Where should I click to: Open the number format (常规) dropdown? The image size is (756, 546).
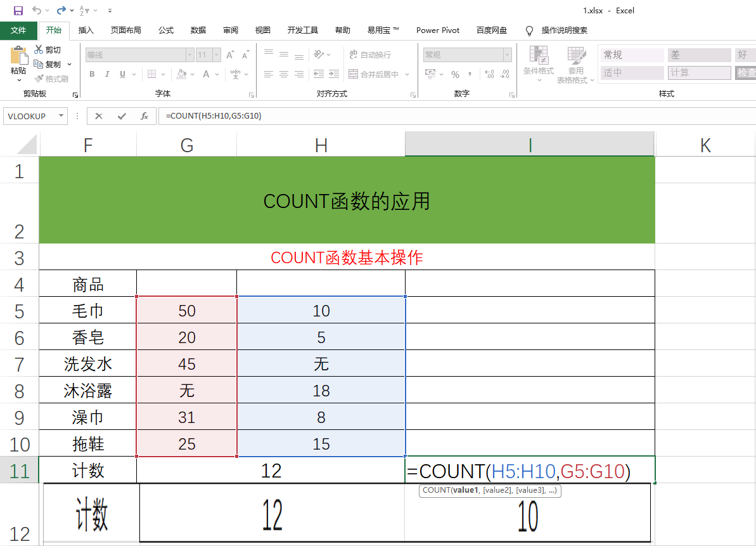(x=507, y=55)
